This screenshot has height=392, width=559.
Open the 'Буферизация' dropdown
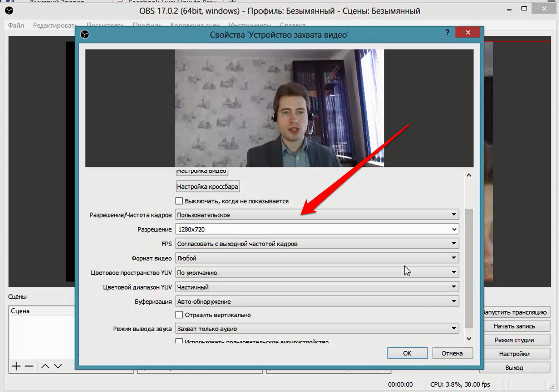317,302
